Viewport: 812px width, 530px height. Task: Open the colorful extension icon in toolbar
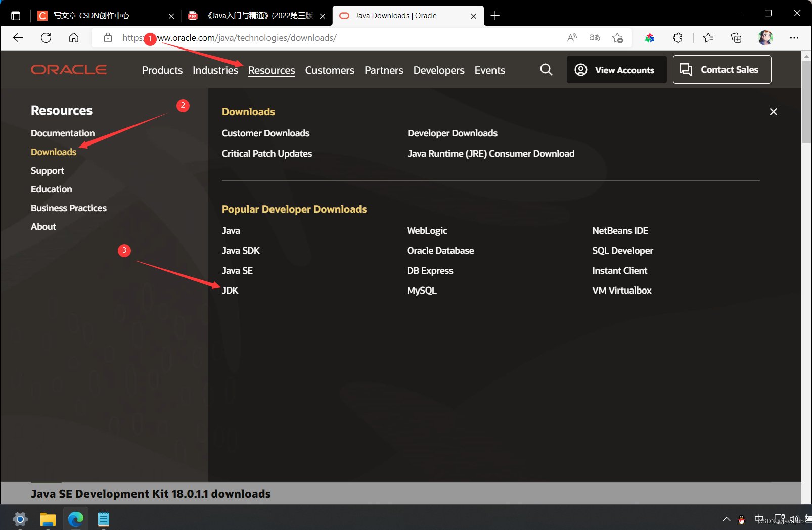650,38
